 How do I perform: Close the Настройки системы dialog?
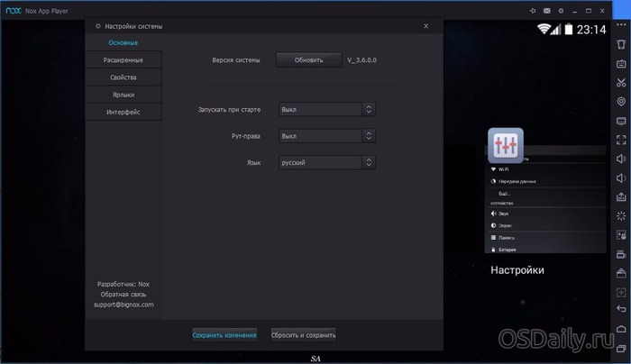point(425,26)
